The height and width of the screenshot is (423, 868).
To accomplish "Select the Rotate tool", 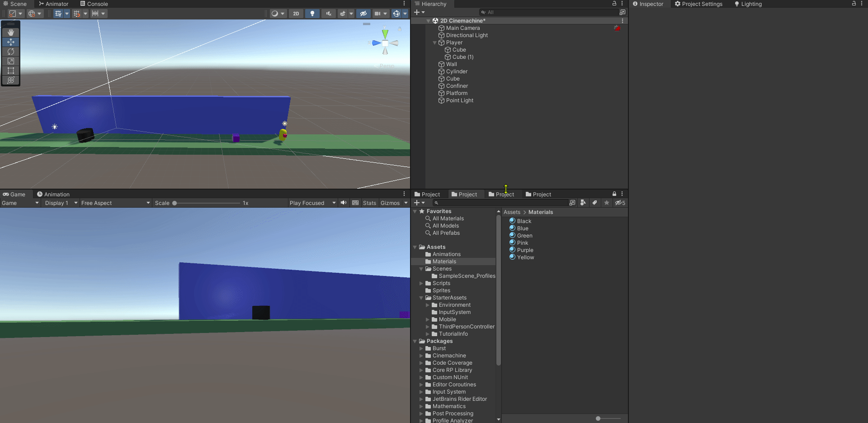I will click(x=10, y=52).
